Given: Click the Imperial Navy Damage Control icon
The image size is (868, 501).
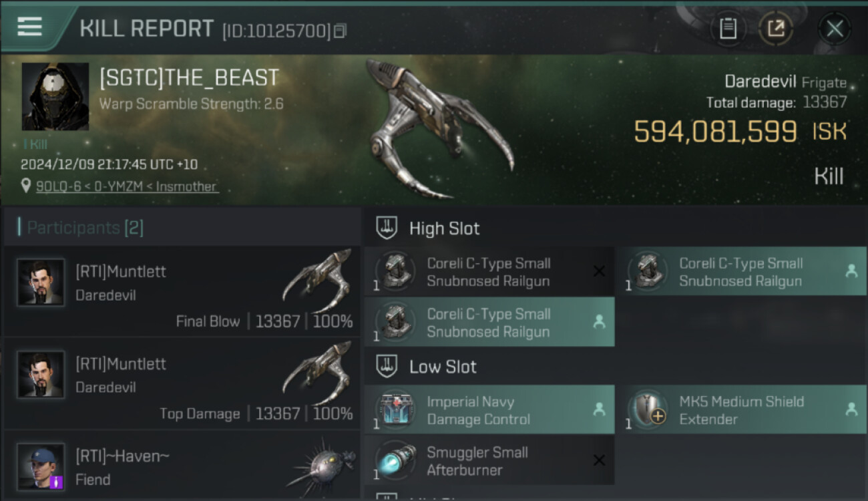Looking at the screenshot, I should pyautogui.click(x=396, y=409).
